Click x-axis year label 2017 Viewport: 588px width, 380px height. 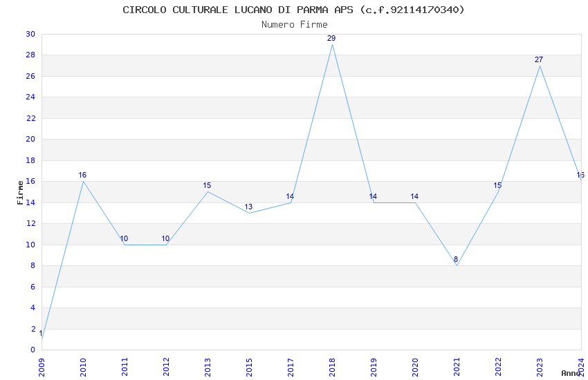(x=291, y=367)
